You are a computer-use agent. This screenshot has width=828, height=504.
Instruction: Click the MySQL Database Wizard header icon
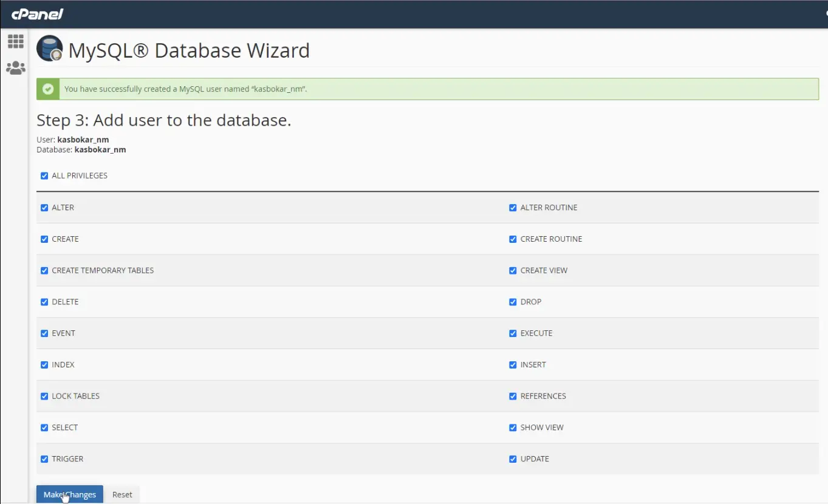coord(50,49)
